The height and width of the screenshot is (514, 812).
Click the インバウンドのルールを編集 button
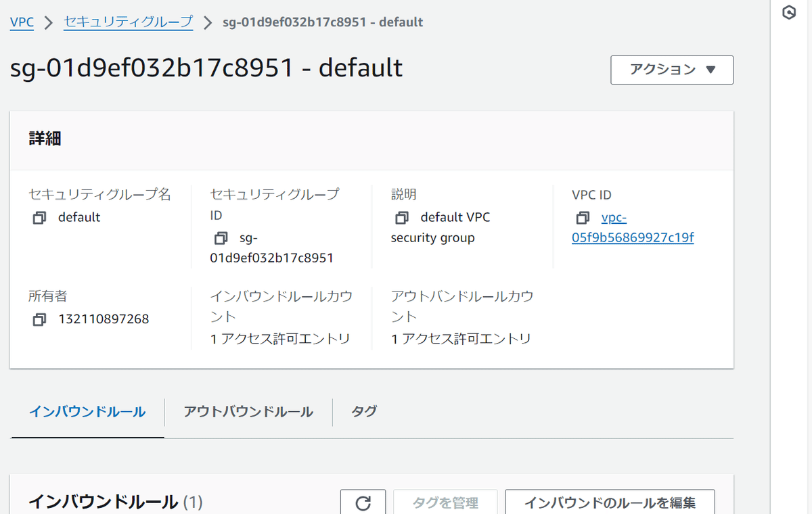coord(610,503)
